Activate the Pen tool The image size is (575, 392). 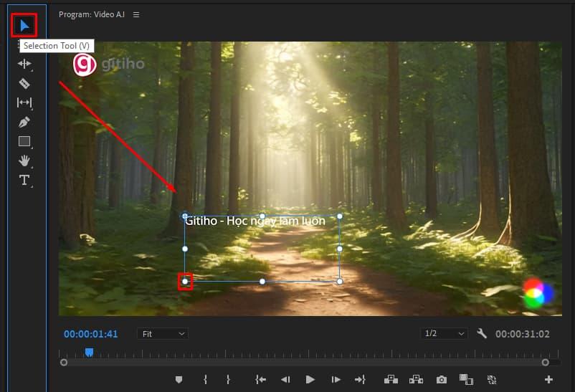(x=24, y=122)
